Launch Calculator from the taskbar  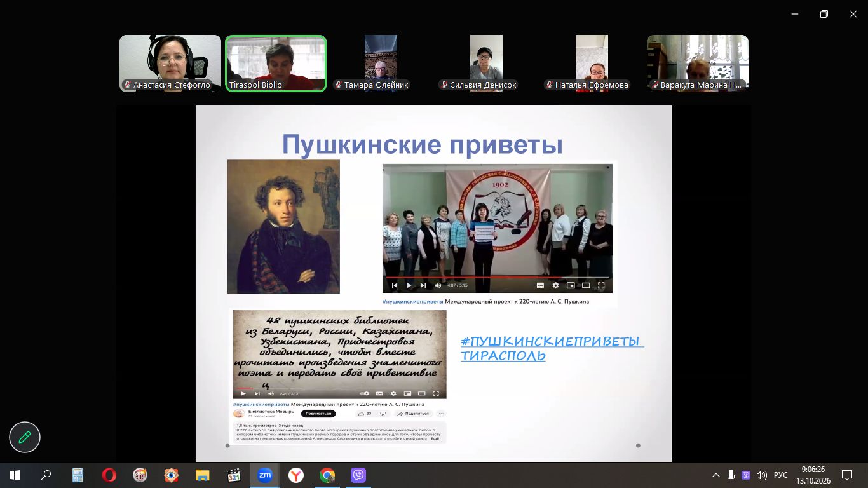coord(78,475)
